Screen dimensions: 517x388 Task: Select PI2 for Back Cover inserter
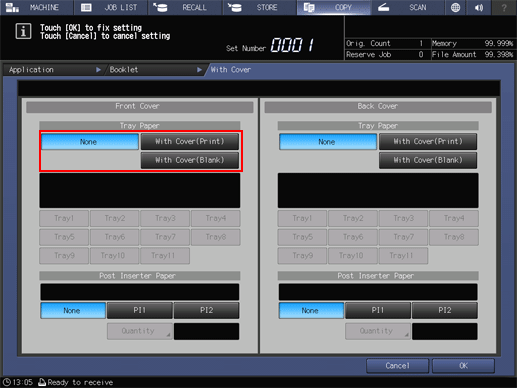coord(445,310)
